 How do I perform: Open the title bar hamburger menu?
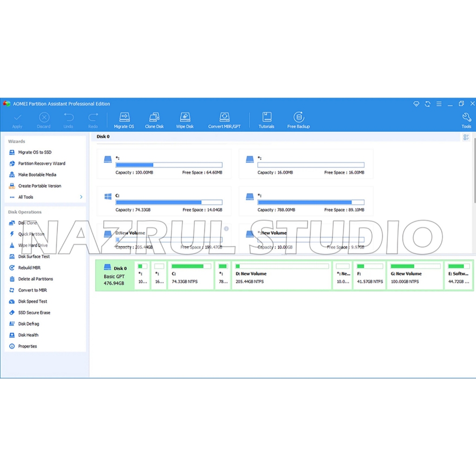point(439,104)
